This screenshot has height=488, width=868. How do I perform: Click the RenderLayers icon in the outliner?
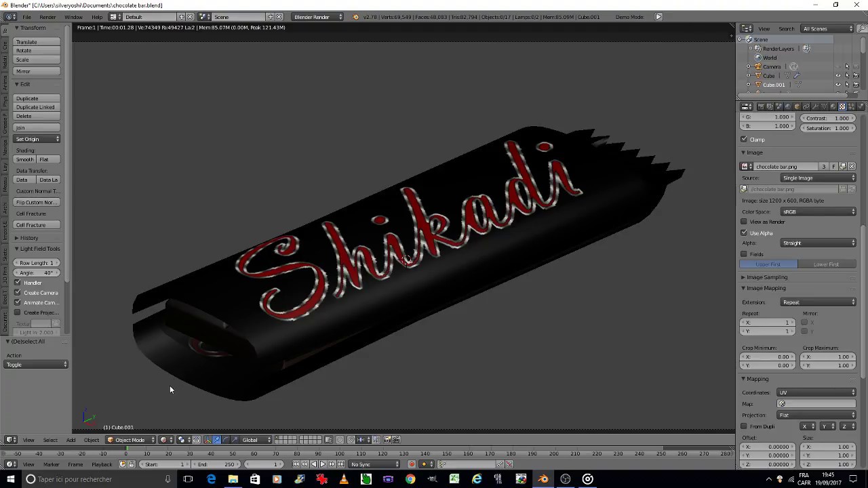tap(758, 49)
